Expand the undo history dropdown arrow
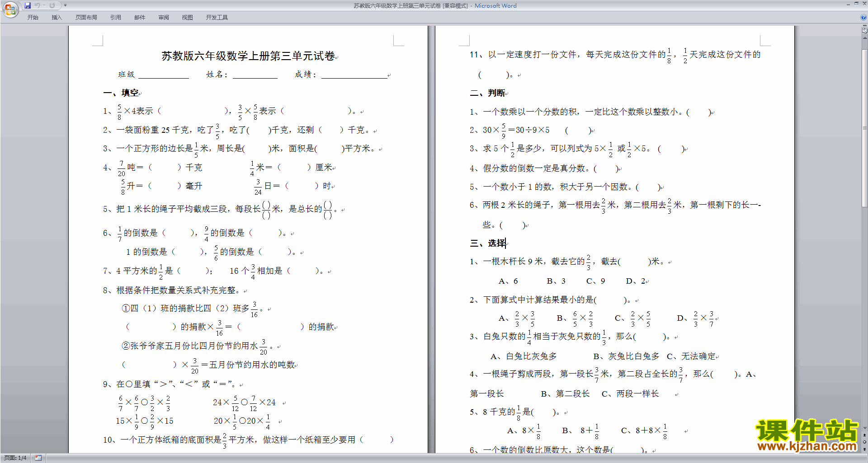This screenshot has height=463, width=868. tap(44, 5)
